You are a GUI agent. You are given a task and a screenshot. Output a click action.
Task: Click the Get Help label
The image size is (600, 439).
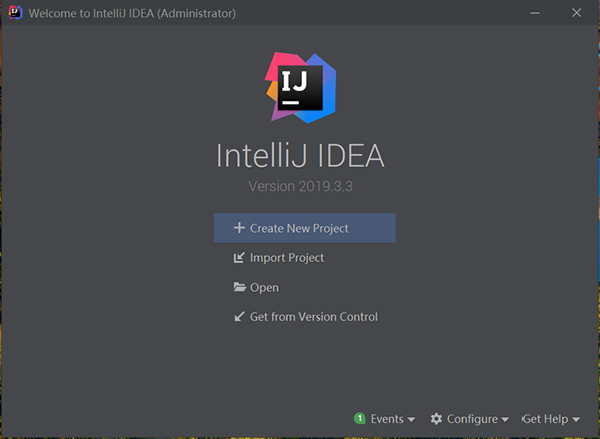(545, 419)
